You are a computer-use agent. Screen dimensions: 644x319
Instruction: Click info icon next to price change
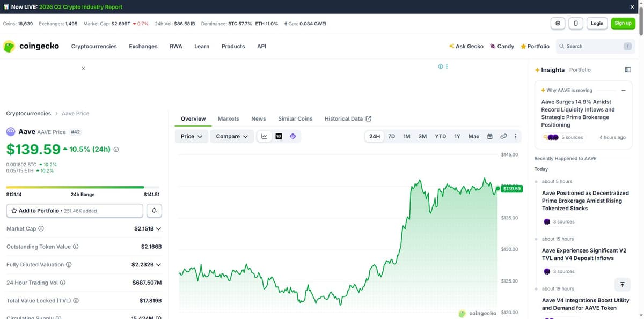point(116,150)
